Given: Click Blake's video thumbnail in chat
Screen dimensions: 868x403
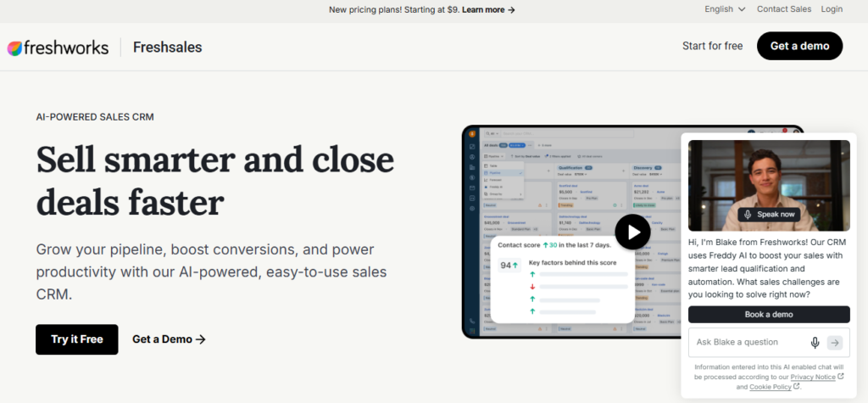Looking at the screenshot, I should pos(769,185).
